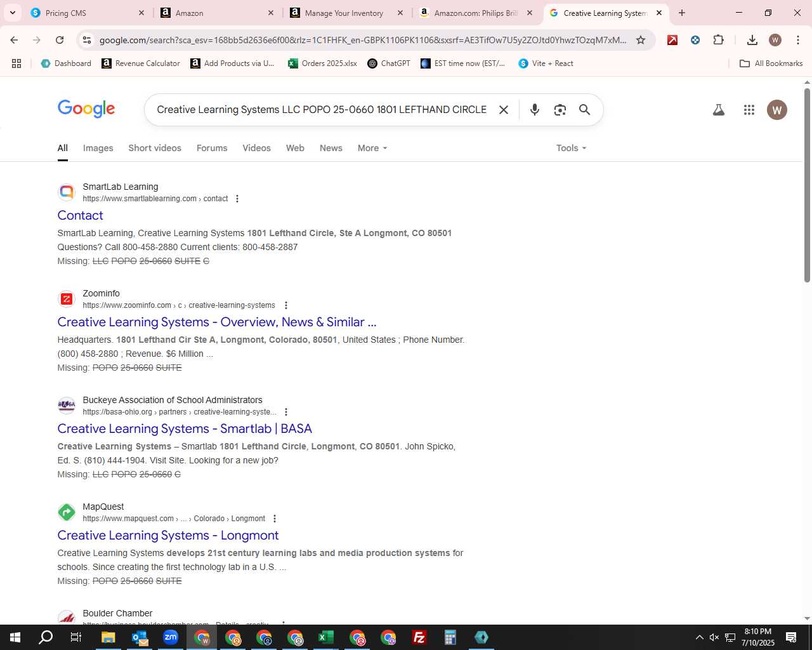Open Creative Learning Systems - Smartlab BASA link

tap(185, 428)
